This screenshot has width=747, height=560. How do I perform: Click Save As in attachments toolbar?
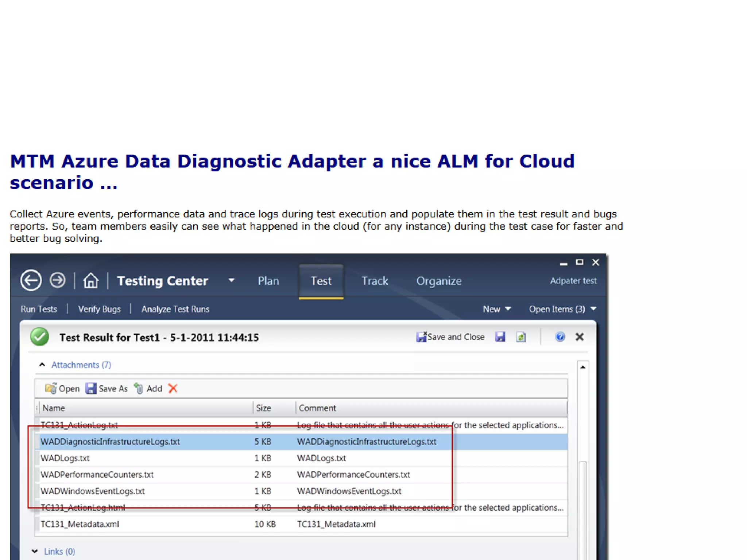(x=107, y=389)
